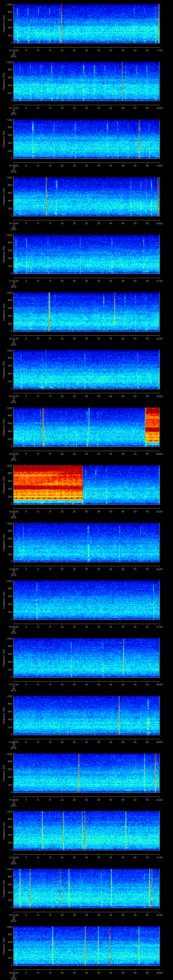Click the 14:22:00 start time label

point(14,396)
